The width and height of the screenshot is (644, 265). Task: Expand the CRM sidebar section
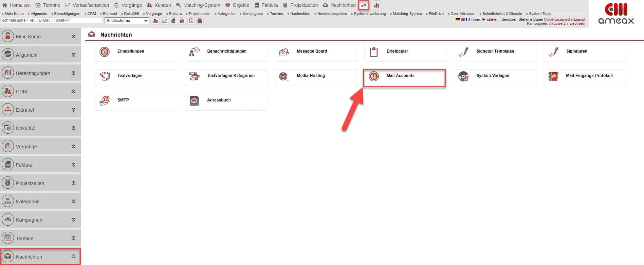click(73, 92)
